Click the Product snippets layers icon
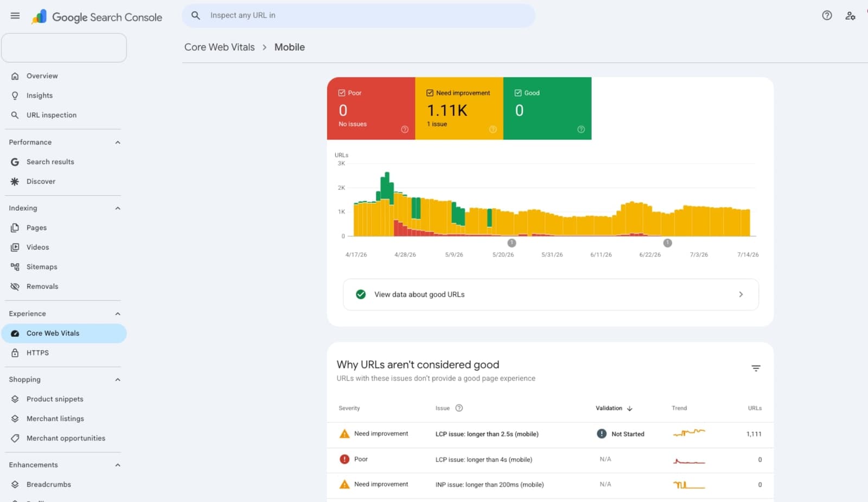This screenshot has width=868, height=502. coord(15,399)
